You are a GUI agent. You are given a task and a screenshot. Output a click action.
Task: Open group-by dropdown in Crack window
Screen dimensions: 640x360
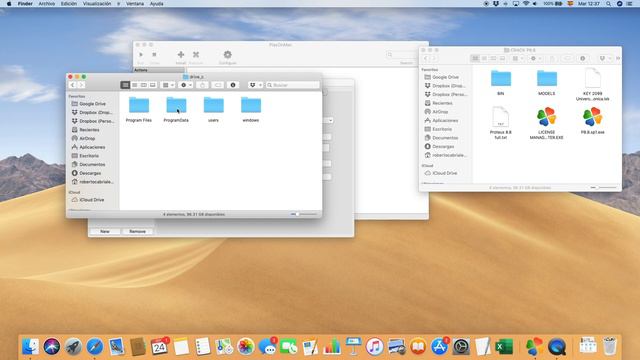[518, 58]
